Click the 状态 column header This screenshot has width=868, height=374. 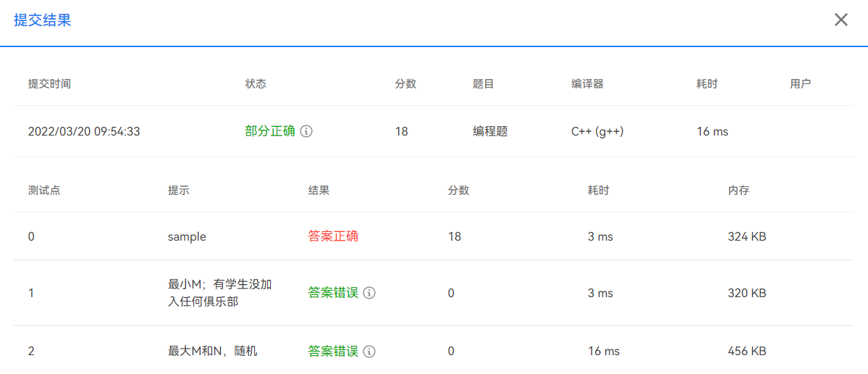coord(256,84)
